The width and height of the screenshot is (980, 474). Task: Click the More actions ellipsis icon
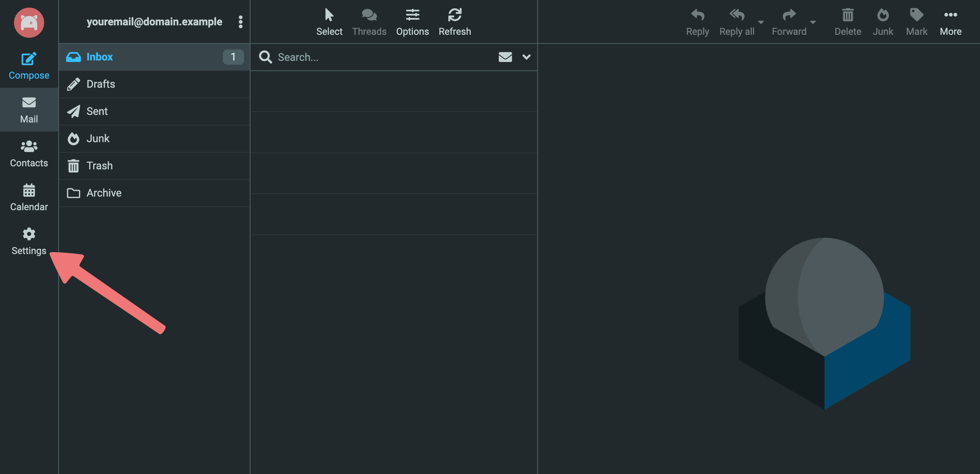(950, 15)
